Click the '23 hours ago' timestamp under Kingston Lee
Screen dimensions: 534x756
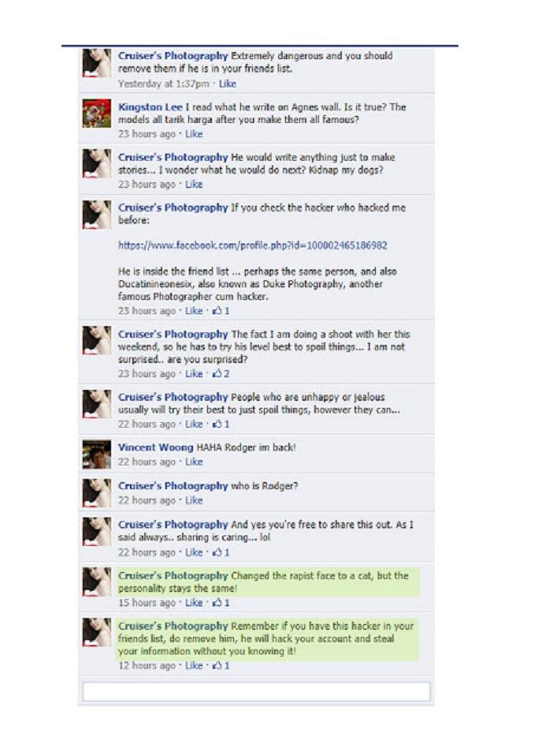coord(146,134)
